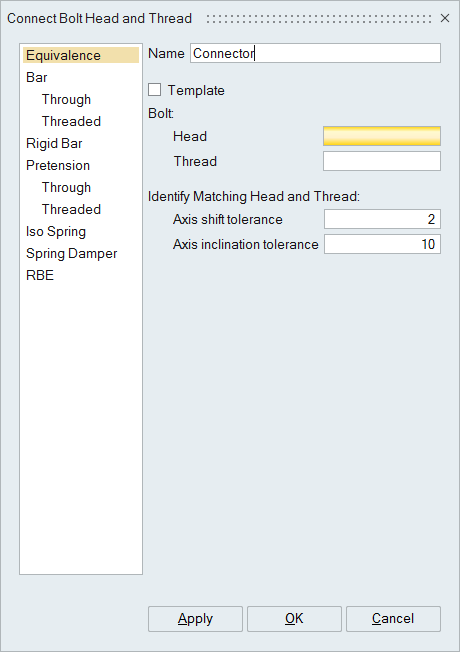The image size is (460, 652).
Task: Select RBE connection type
Action: pos(40,275)
